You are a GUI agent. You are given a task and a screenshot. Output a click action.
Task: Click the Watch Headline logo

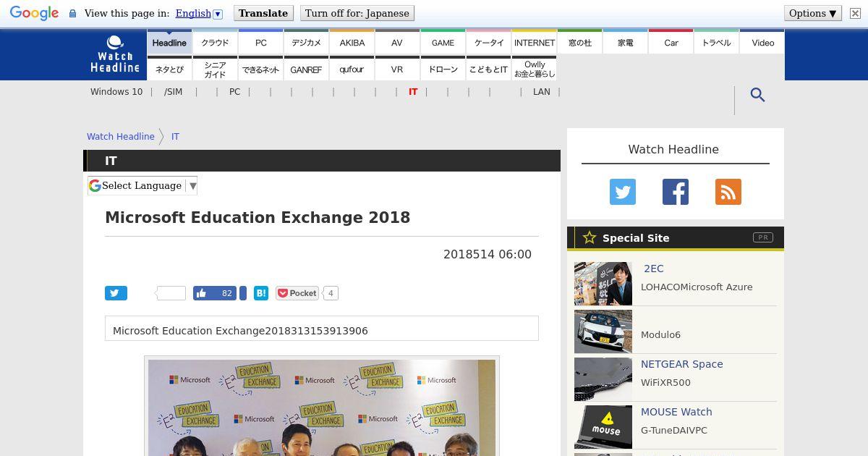point(115,54)
